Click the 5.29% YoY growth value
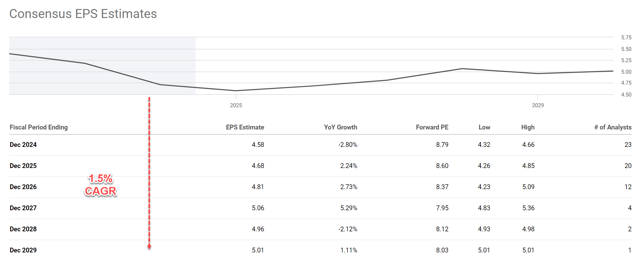644x262 pixels. [349, 208]
